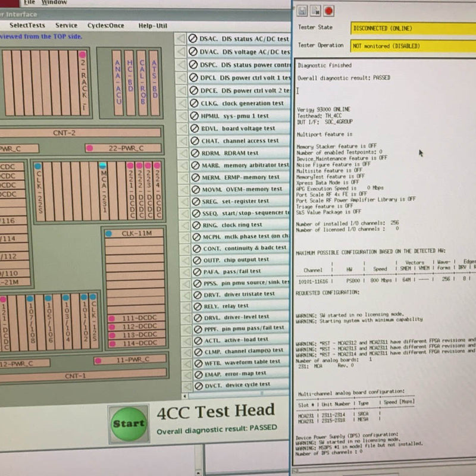
Task: Toggle the EMAP error-map test selection circle
Action: [199, 375]
